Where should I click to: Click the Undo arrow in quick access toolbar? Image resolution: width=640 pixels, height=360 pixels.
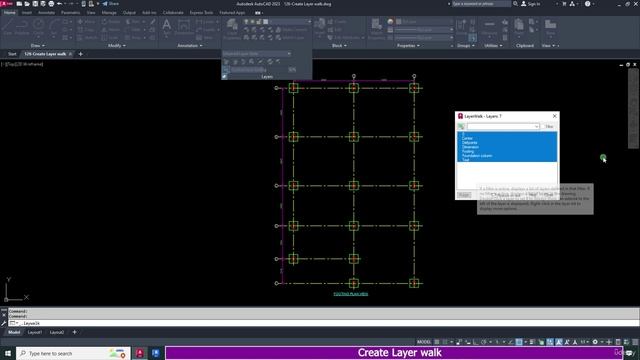(60, 4)
